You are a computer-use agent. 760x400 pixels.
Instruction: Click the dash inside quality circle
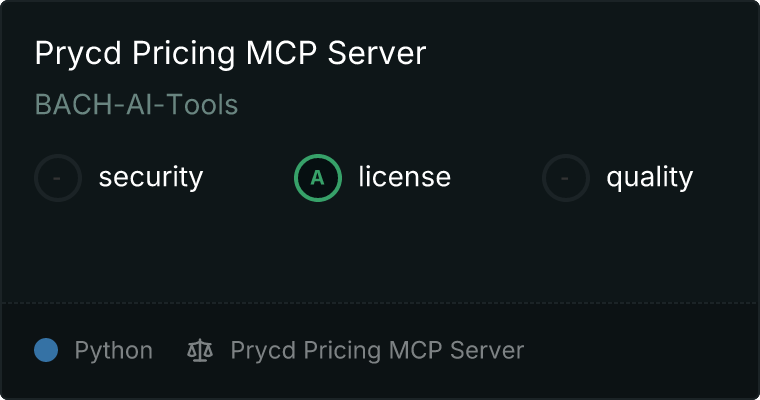point(565,178)
